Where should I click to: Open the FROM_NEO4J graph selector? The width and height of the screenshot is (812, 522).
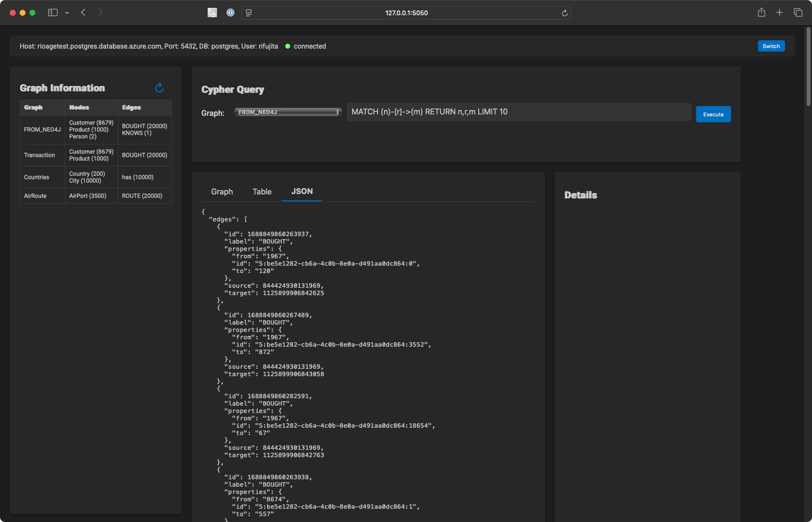pyautogui.click(x=288, y=112)
